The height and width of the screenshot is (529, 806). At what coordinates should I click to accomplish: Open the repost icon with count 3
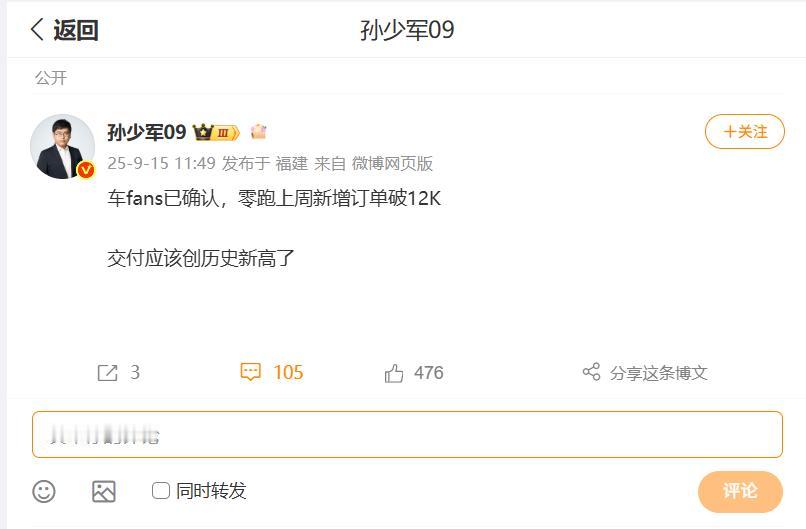pos(107,373)
